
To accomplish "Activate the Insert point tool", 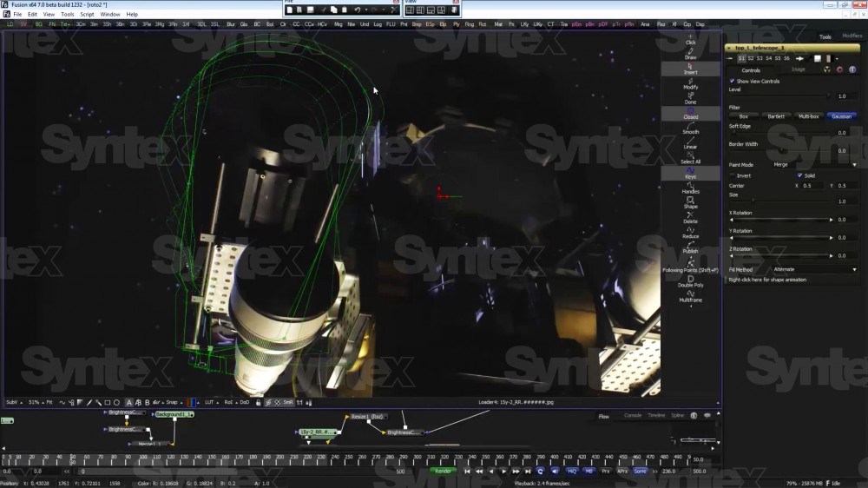I will click(x=690, y=69).
